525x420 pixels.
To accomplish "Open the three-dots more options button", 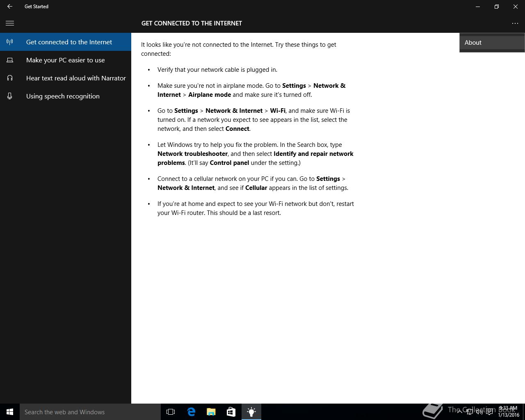I will [x=515, y=23].
